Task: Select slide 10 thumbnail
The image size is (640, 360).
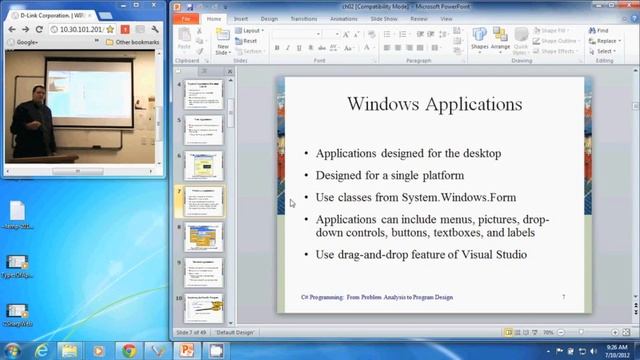Action: coord(204,309)
